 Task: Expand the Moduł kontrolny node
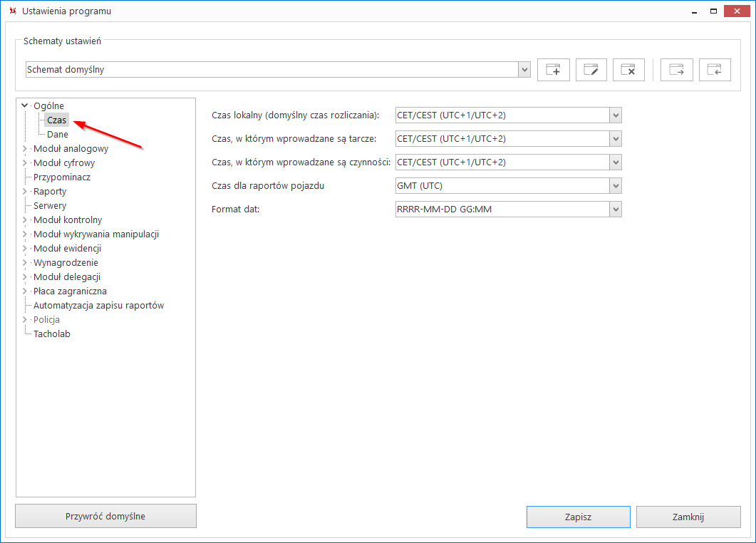point(25,220)
